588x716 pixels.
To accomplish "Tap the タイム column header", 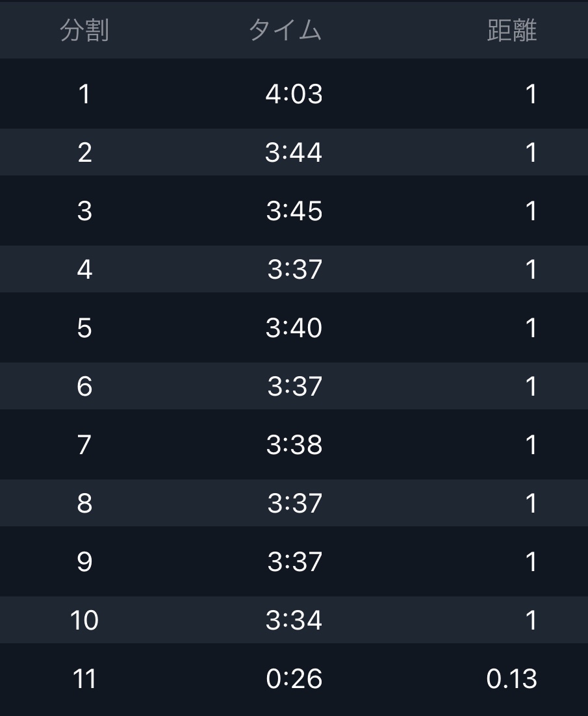I will click(x=285, y=31).
